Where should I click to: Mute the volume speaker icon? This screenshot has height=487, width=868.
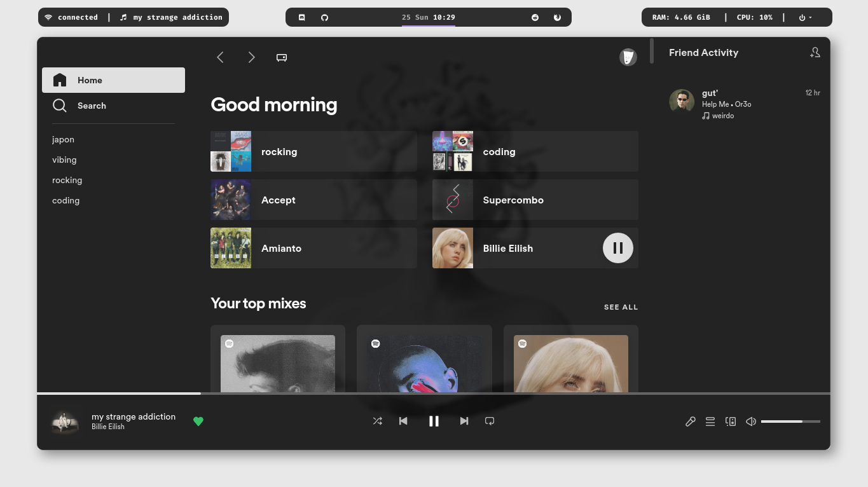pos(751,421)
